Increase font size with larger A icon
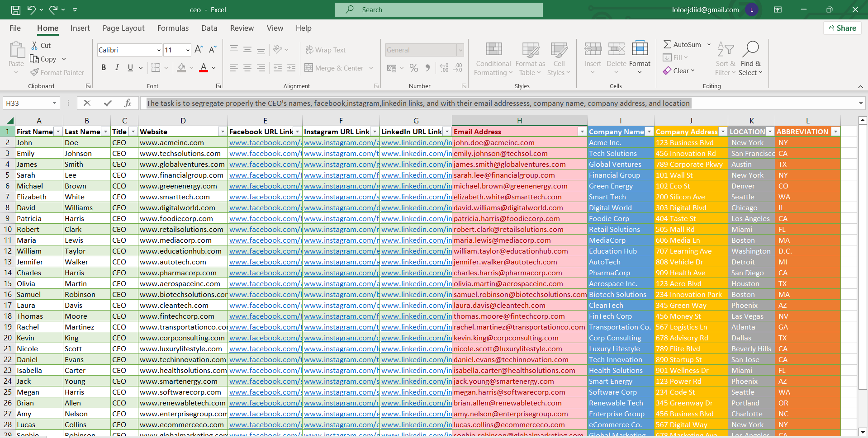 (x=199, y=50)
